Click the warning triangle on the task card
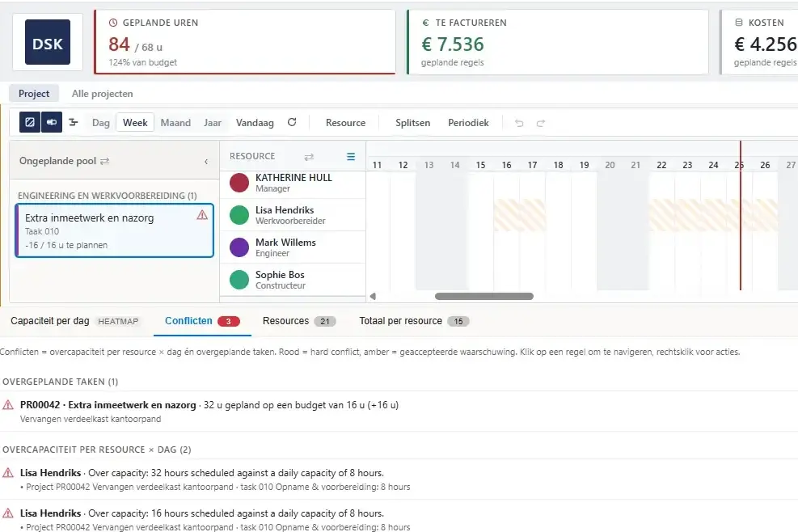This screenshot has height=532, width=798. [202, 215]
